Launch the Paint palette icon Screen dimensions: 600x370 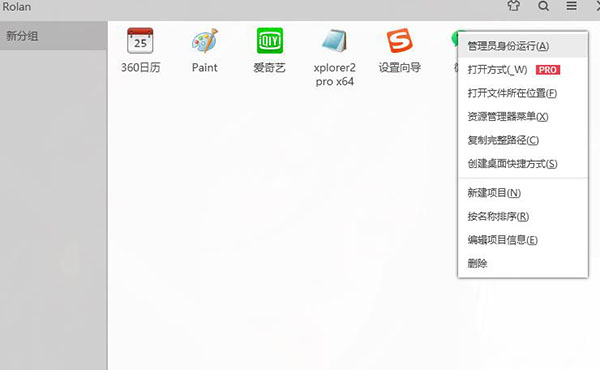pyautogui.click(x=205, y=41)
